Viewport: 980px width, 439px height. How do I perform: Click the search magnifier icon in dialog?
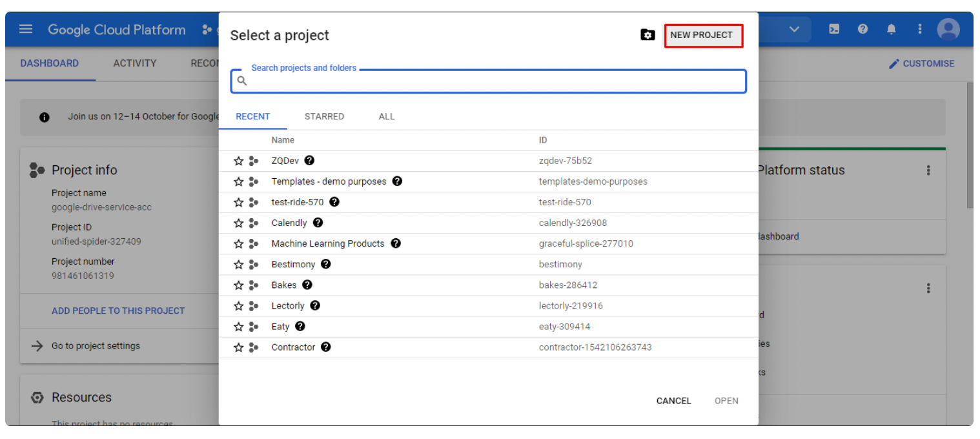(242, 81)
